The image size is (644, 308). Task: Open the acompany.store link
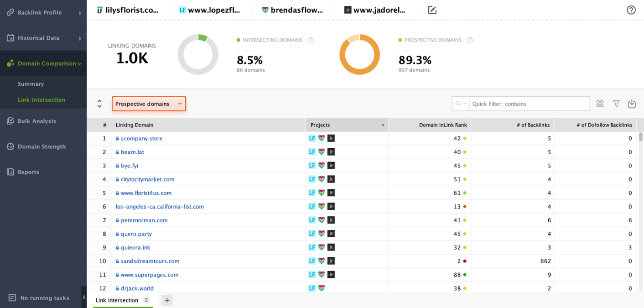pos(141,139)
